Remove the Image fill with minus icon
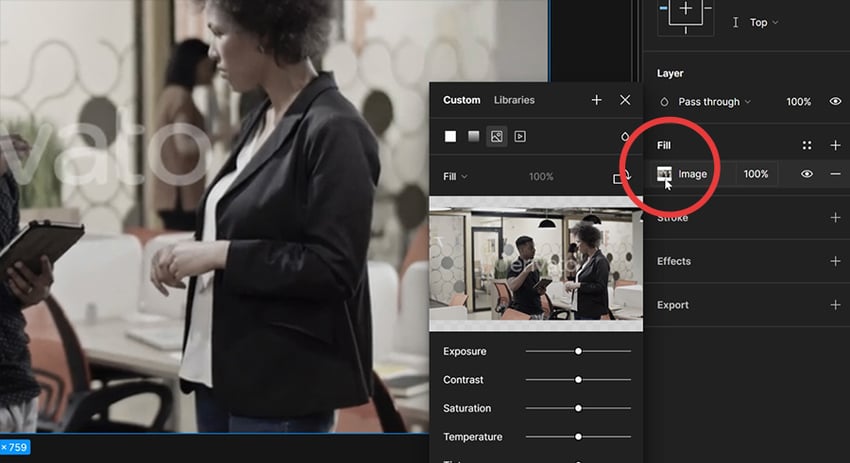The image size is (850, 463). pyautogui.click(x=835, y=174)
